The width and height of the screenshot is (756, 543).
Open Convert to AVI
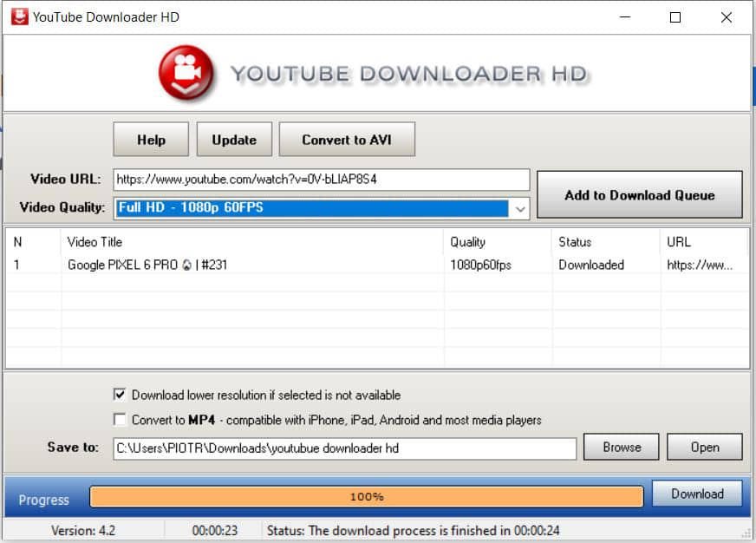(347, 140)
